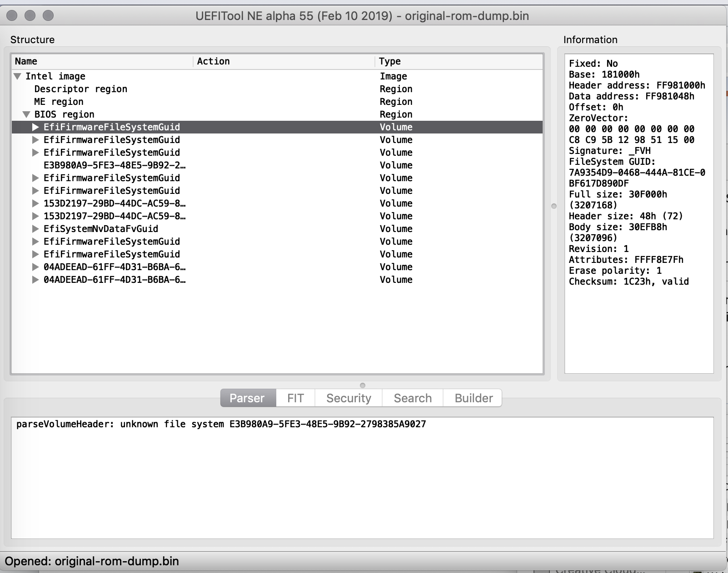Click the 'Offset: 0h' line

(x=596, y=107)
